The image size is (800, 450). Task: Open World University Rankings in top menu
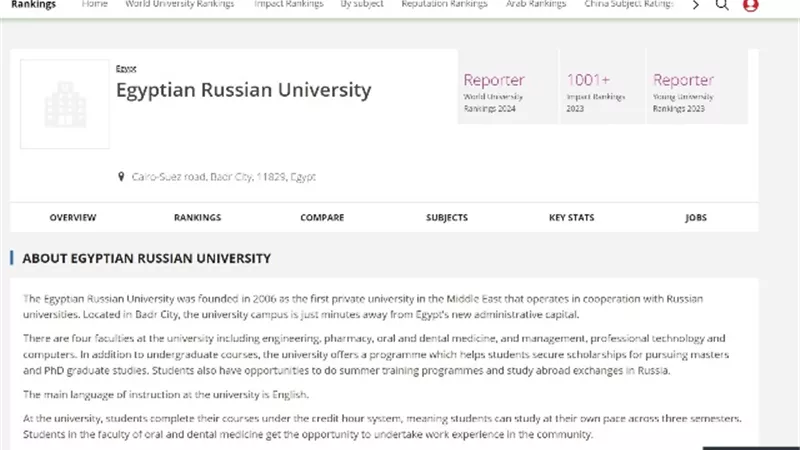coord(180,4)
